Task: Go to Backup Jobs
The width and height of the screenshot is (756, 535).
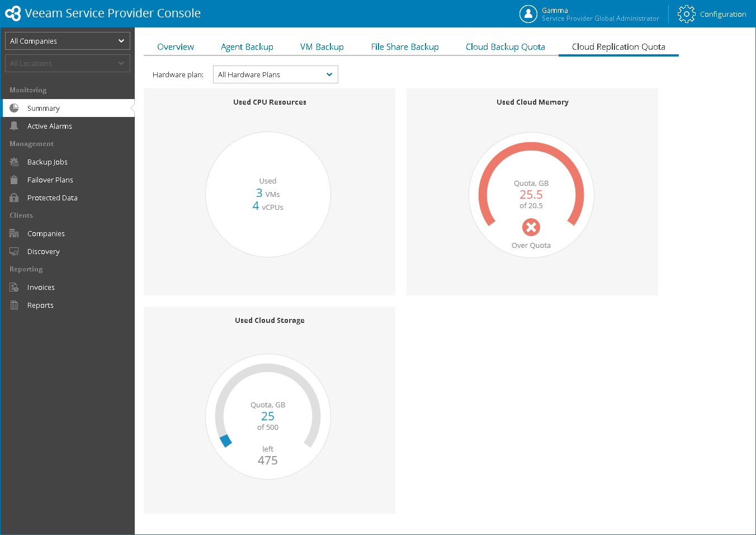Action: (68, 162)
